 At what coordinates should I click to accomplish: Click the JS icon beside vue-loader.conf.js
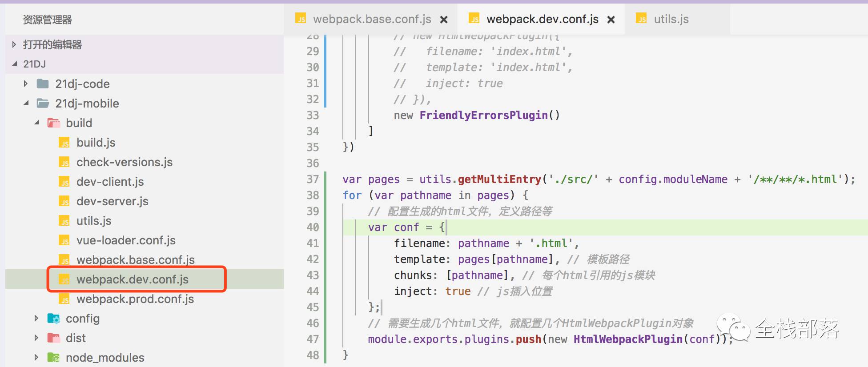click(64, 240)
